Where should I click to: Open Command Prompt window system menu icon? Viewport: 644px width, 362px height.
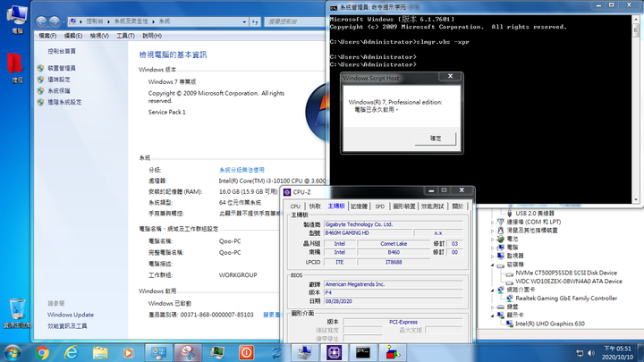[334, 7]
